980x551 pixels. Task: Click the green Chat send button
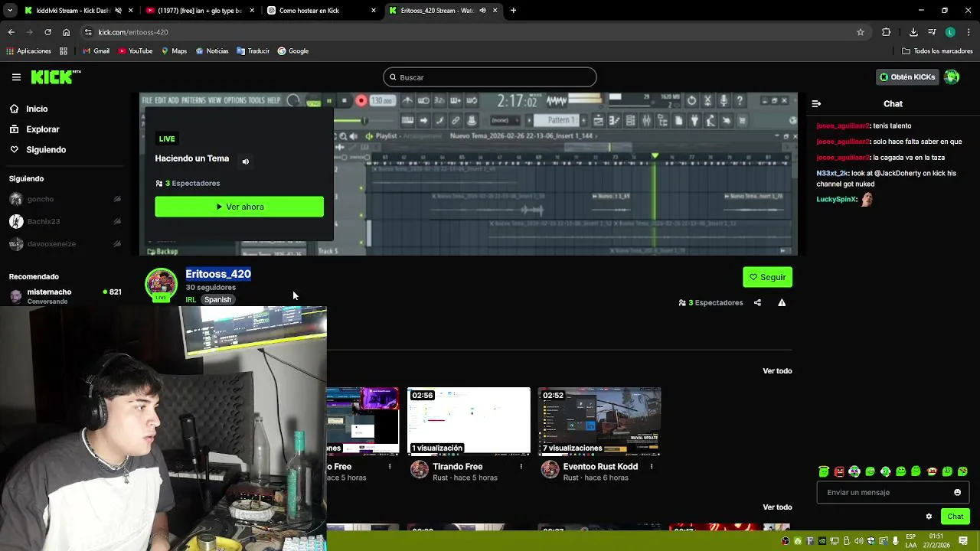[955, 517]
